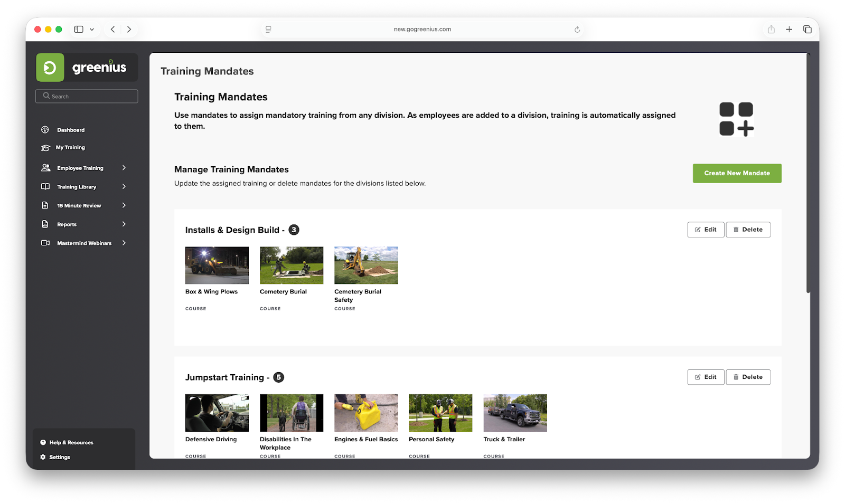Image resolution: width=845 pixels, height=504 pixels.
Task: Open the Box & Wing Plows thumbnail
Action: tap(217, 265)
